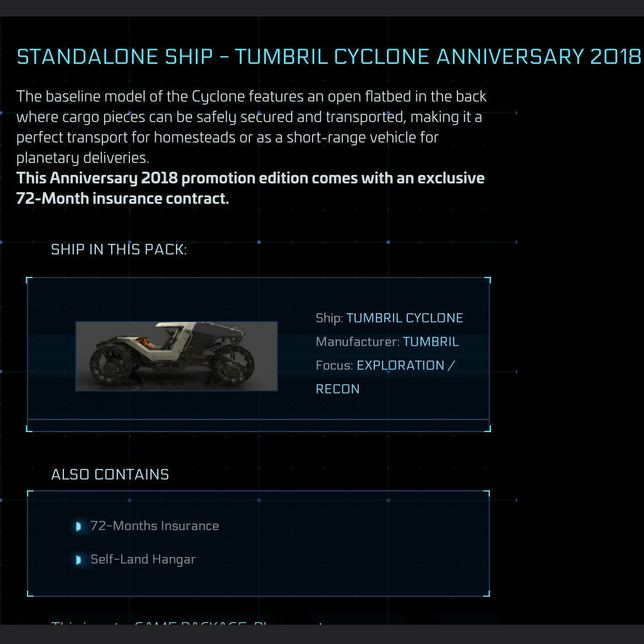Click the partially visible GAME PACKAGE note
Viewport: 644px width, 644px height.
click(x=187, y=623)
